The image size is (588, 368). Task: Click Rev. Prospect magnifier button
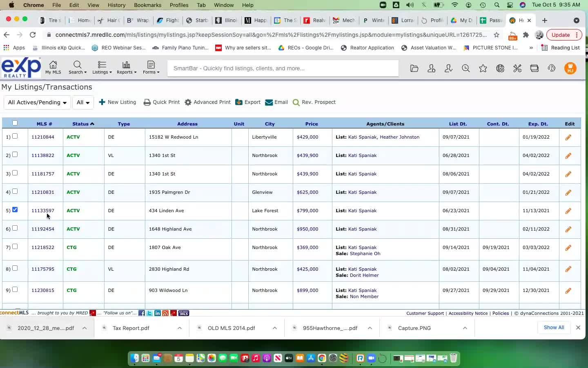click(314, 102)
